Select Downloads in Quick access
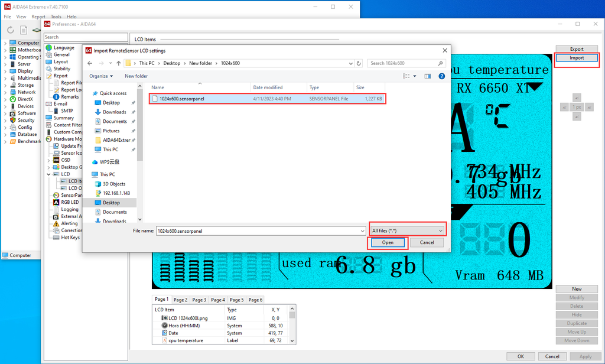The height and width of the screenshot is (364, 605). point(114,112)
